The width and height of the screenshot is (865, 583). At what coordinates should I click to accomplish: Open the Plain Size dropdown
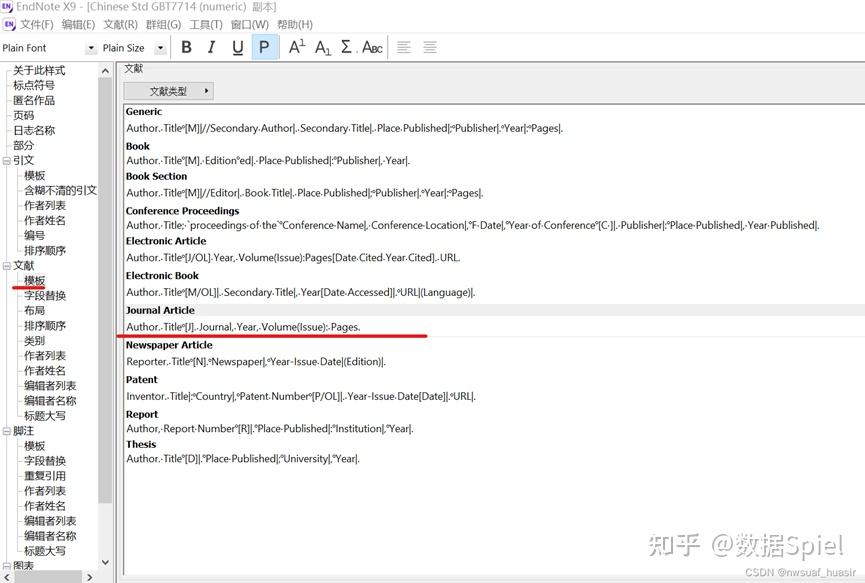click(x=162, y=47)
